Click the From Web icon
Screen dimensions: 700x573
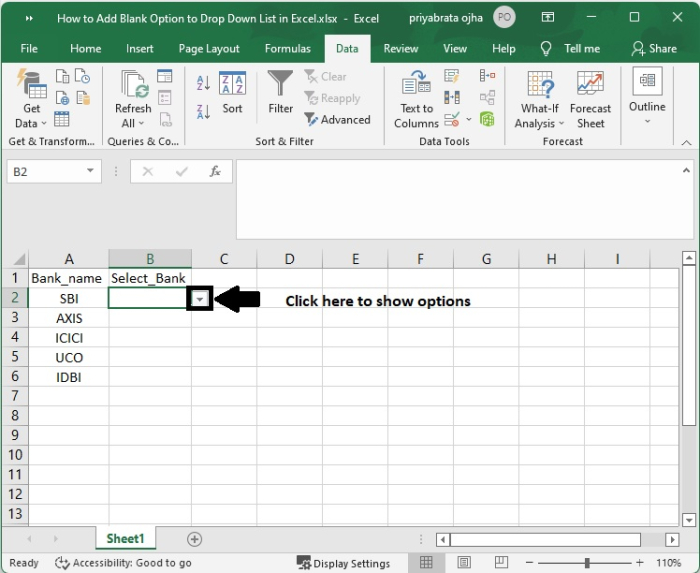(62, 98)
